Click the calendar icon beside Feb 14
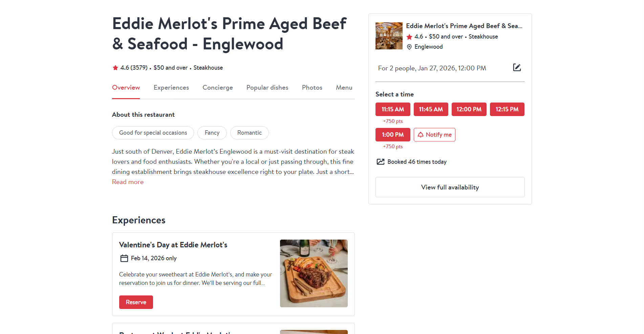 [x=124, y=258]
